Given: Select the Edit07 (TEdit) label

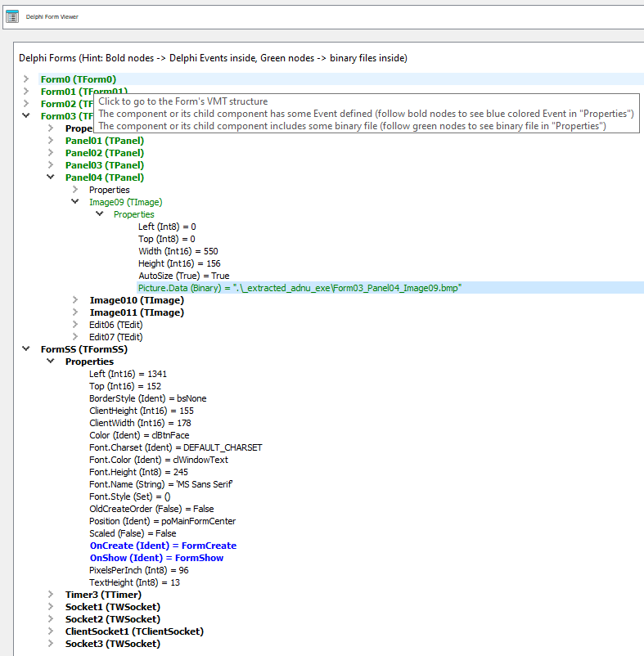Looking at the screenshot, I should (116, 337).
